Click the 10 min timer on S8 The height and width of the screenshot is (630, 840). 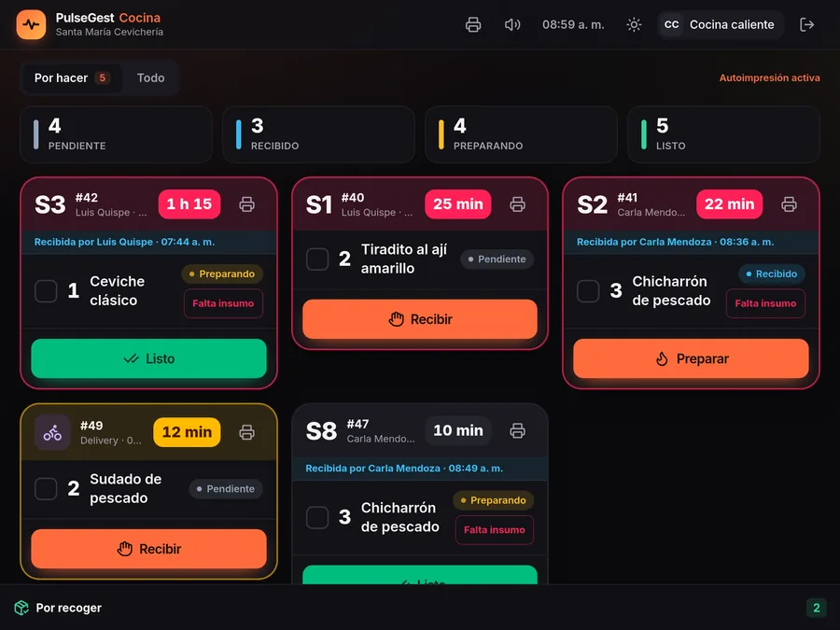458,430
